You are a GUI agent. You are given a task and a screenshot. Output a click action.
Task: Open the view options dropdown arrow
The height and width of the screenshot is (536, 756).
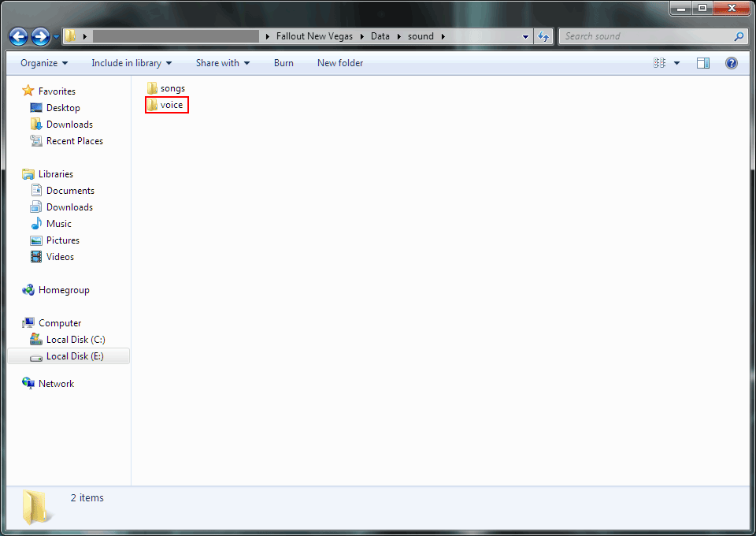(x=677, y=63)
